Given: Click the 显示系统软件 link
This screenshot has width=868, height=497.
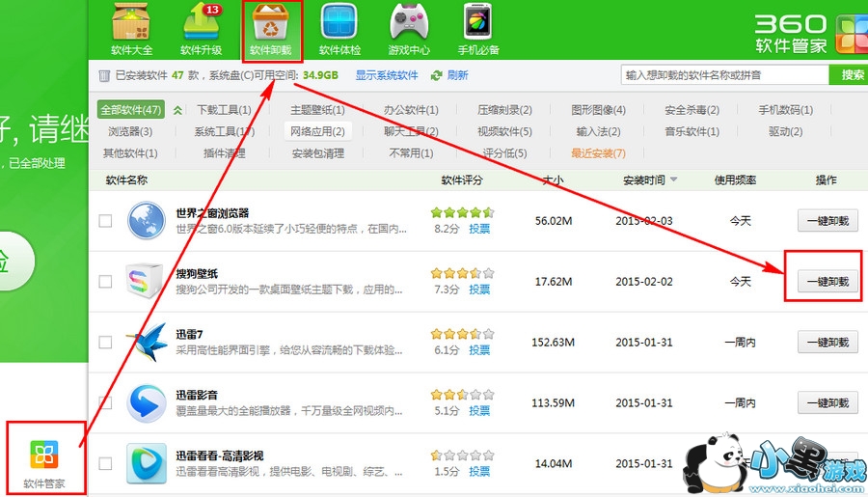Looking at the screenshot, I should [387, 75].
